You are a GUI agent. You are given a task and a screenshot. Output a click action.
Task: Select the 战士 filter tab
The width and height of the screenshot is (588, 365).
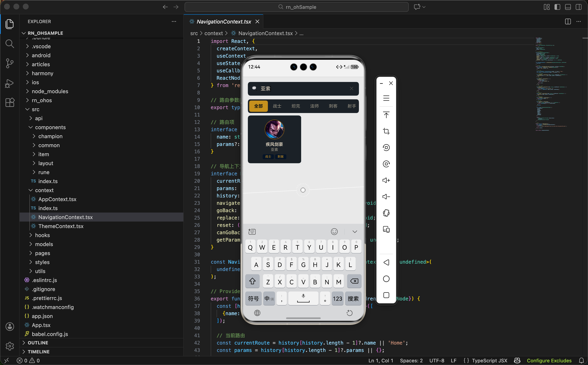click(277, 106)
